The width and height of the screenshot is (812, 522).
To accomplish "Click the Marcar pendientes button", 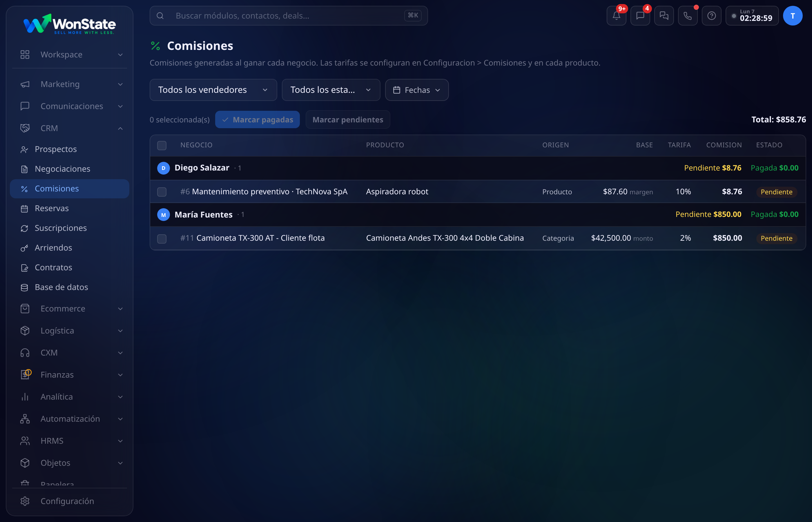I will coord(348,120).
